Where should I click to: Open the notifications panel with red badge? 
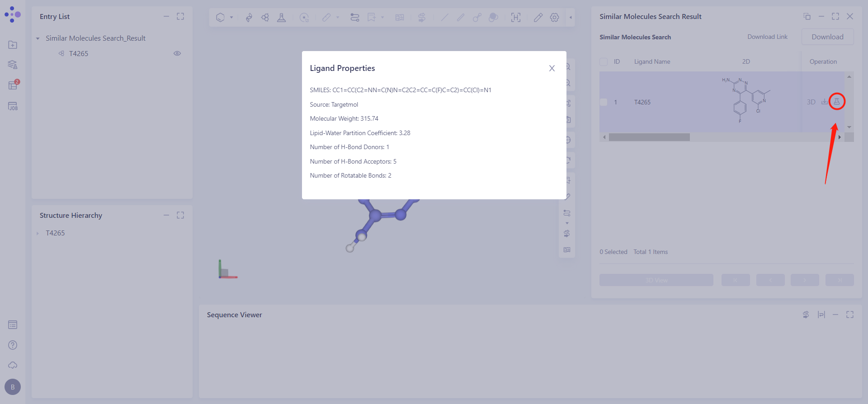click(13, 85)
